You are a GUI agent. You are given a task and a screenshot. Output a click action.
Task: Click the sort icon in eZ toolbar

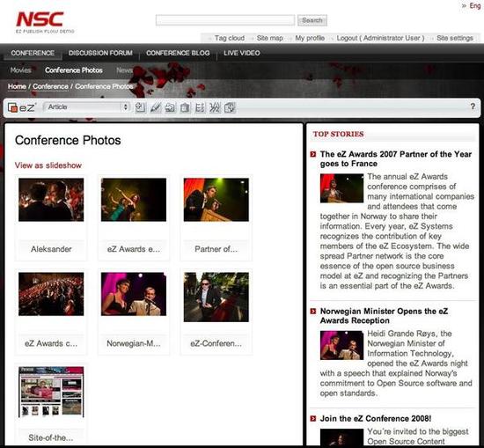[200, 107]
